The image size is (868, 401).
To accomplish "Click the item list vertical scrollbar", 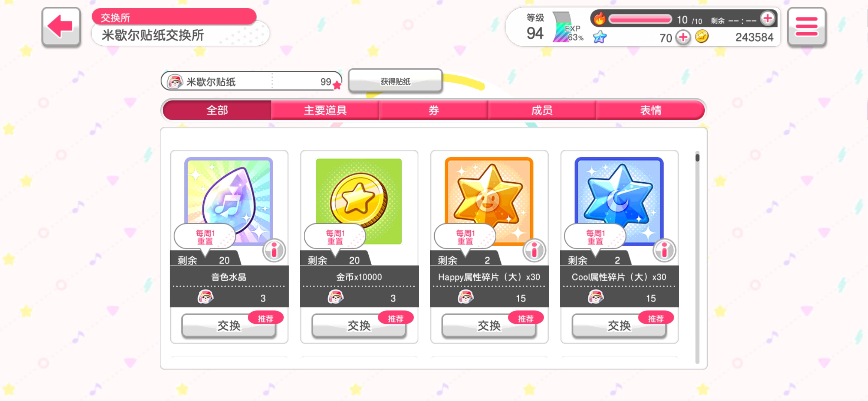I will pyautogui.click(x=697, y=257).
